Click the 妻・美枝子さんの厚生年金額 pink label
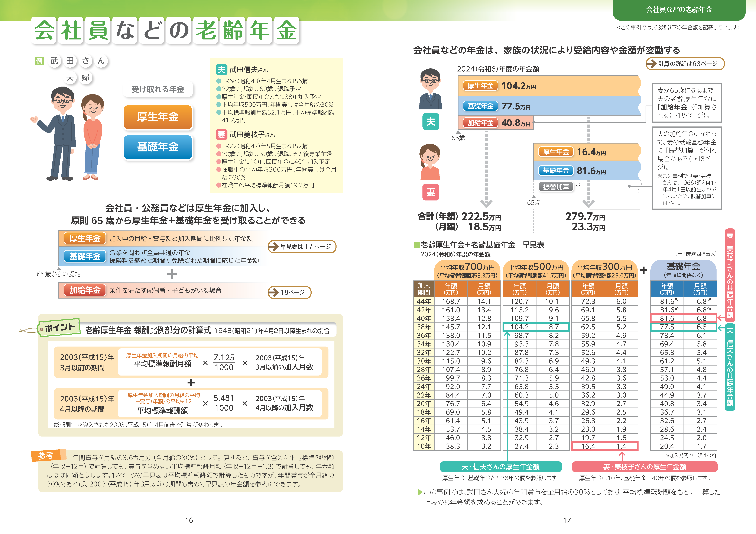This screenshot has width=756, height=534. coord(645,467)
